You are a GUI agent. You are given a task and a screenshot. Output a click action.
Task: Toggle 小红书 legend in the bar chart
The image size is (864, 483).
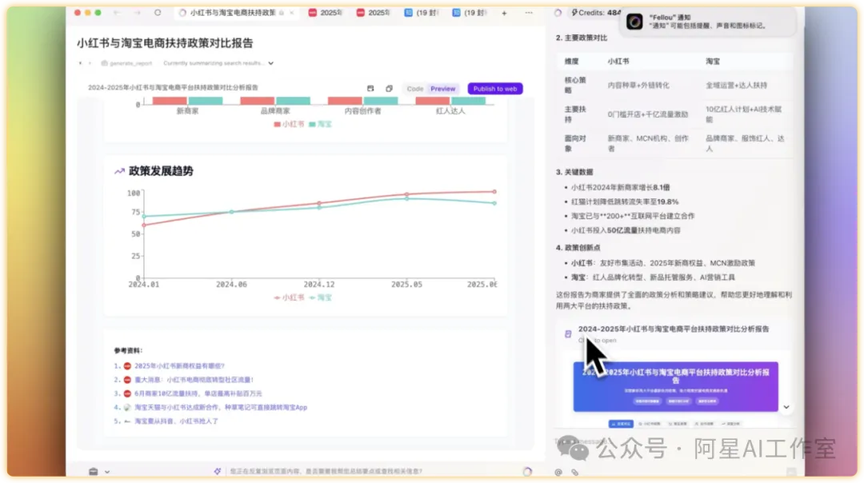[x=289, y=124]
